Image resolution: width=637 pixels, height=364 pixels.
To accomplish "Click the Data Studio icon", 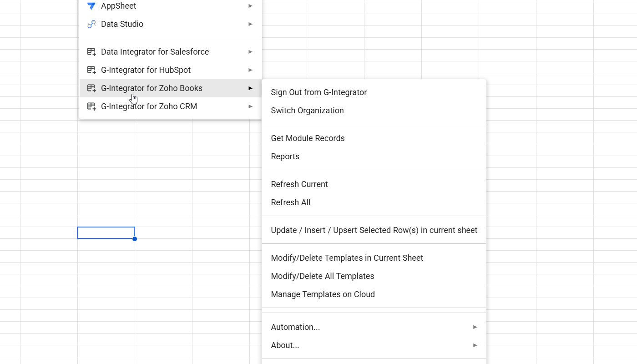I will [x=91, y=24].
